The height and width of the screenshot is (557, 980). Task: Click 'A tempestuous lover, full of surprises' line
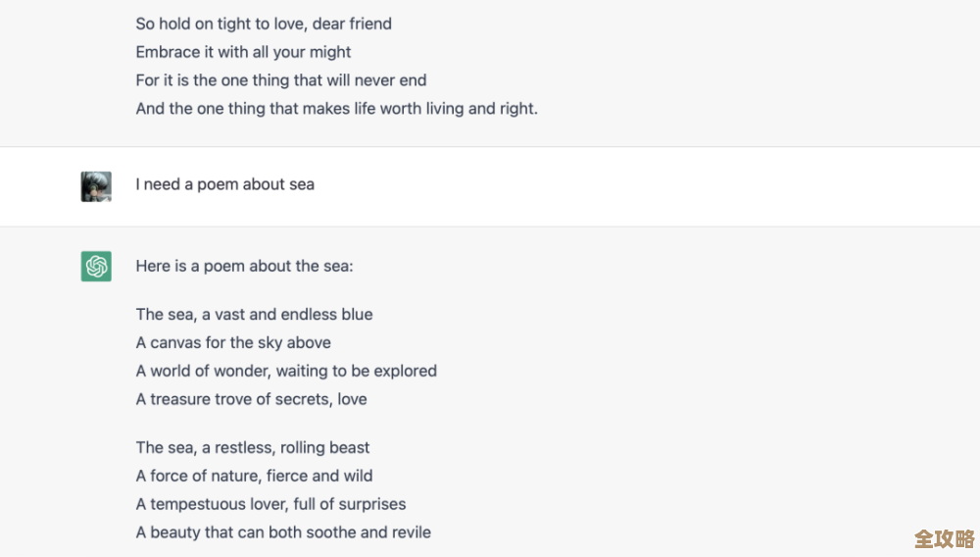pos(270,505)
